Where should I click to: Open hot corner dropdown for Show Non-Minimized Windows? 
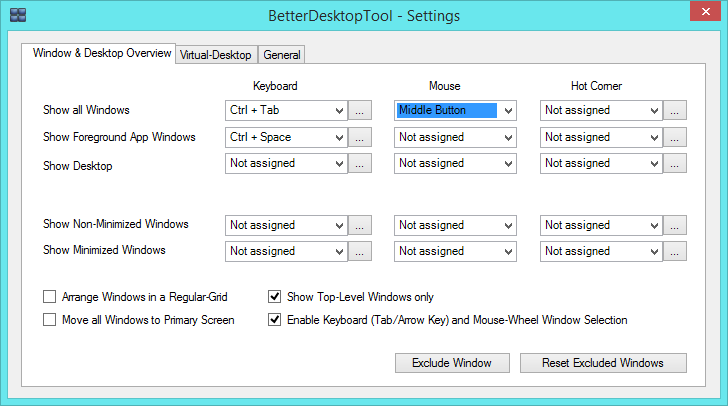(601, 225)
